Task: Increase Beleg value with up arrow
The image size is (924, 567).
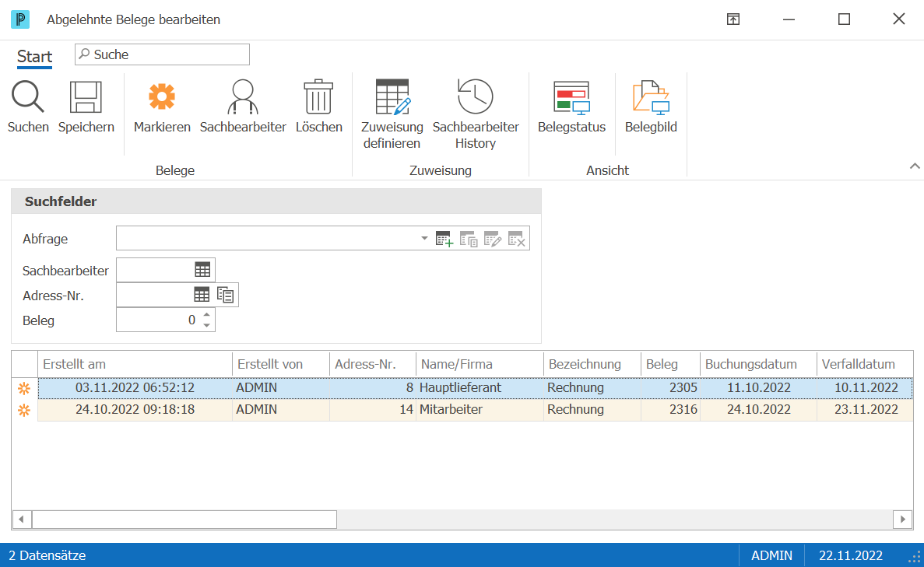Action: pos(207,315)
